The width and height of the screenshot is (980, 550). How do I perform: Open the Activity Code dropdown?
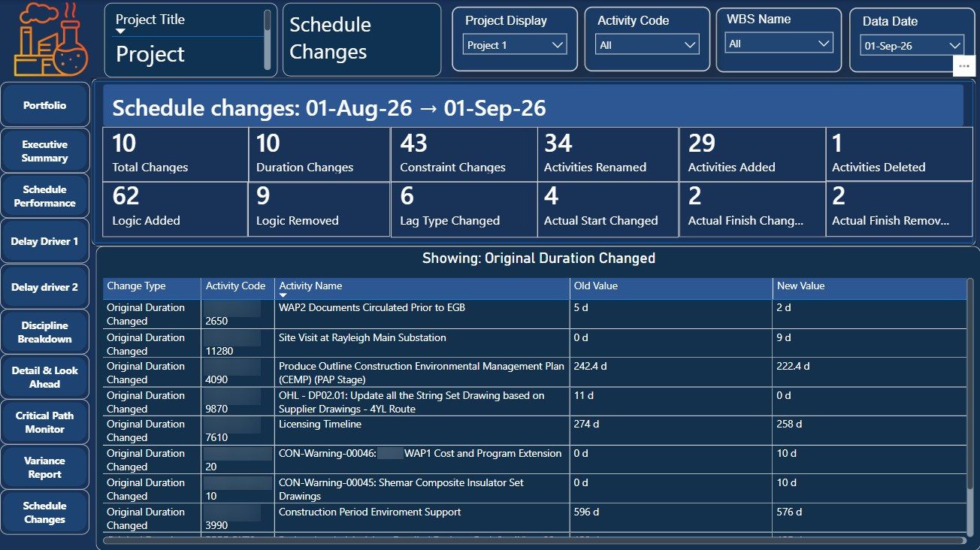648,45
